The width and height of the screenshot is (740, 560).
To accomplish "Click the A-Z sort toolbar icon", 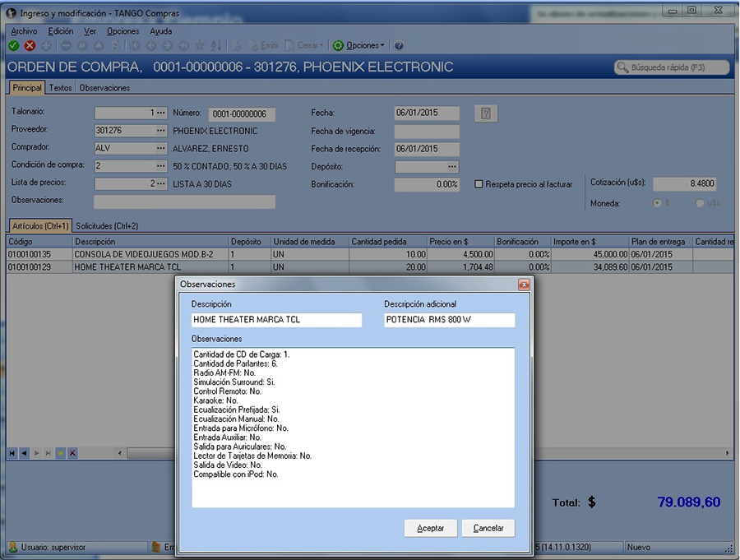I will [x=216, y=46].
